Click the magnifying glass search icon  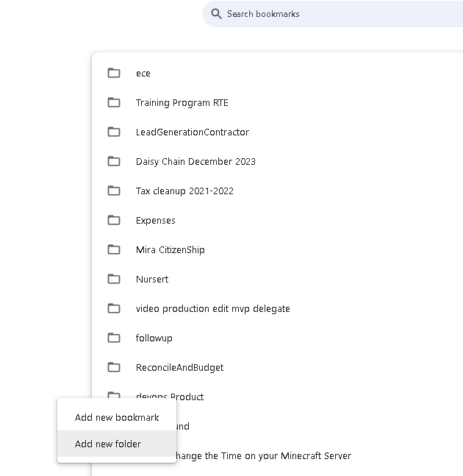(x=216, y=14)
